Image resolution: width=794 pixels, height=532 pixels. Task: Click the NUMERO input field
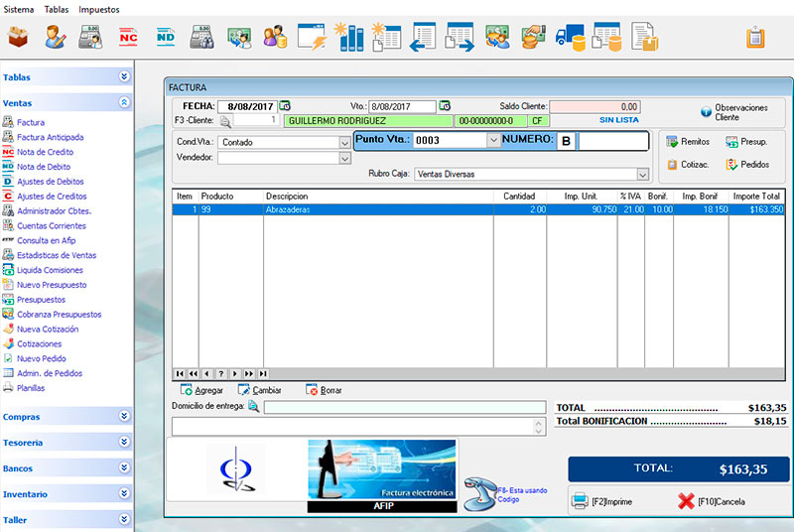click(x=611, y=141)
